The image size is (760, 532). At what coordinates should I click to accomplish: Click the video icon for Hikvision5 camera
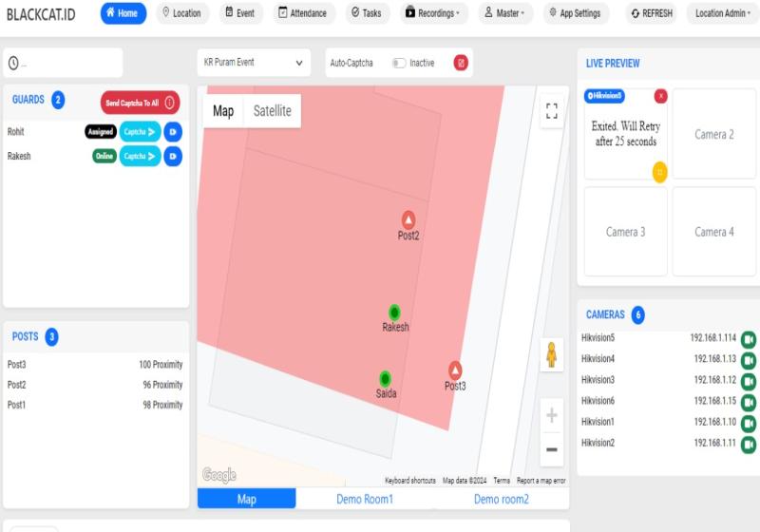[x=749, y=338]
